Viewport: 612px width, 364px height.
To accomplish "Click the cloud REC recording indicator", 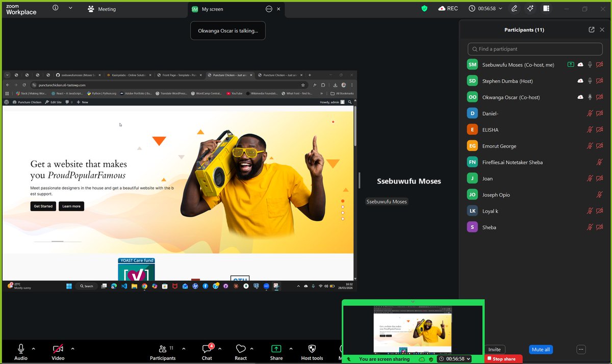I will click(448, 9).
